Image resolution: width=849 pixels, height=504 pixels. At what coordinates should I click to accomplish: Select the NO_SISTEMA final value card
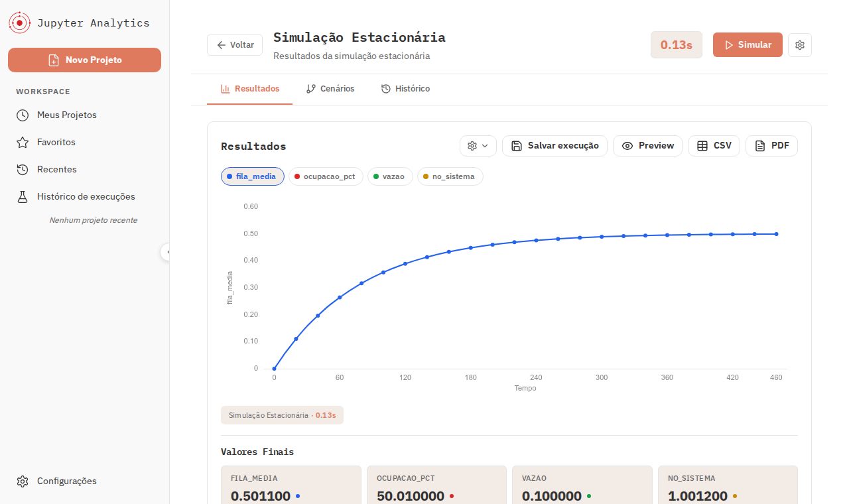(728, 485)
